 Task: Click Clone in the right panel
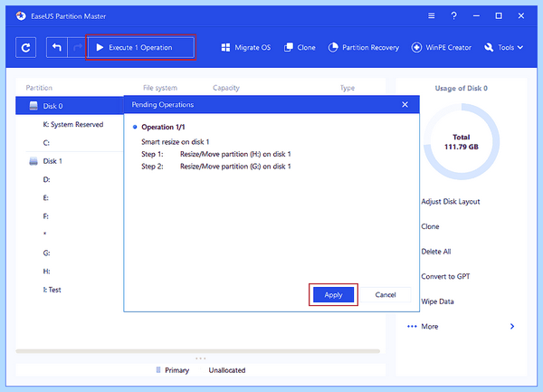(x=430, y=226)
